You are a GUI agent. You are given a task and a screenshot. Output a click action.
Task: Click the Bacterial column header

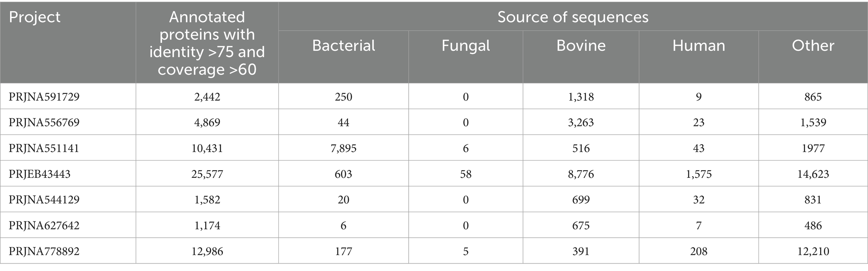343,46
